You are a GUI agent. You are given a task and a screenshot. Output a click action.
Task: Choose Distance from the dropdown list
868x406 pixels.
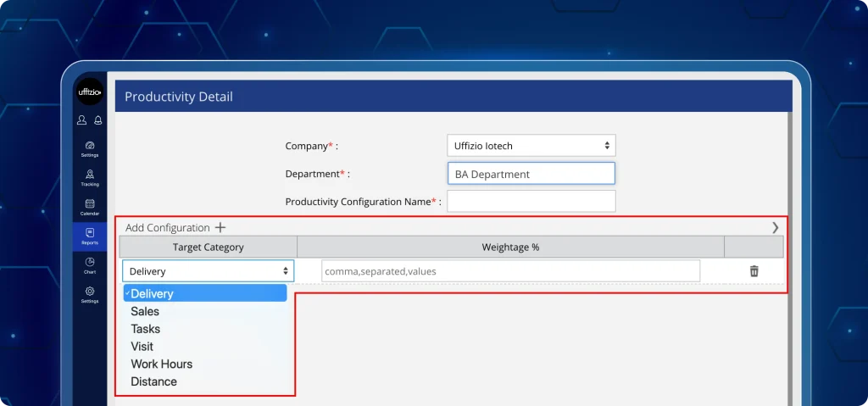click(153, 381)
